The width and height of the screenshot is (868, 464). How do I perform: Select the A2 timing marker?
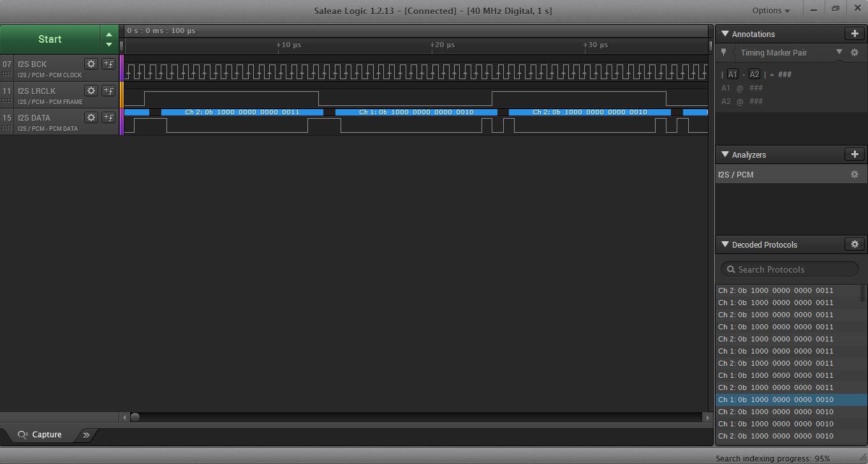pos(754,75)
